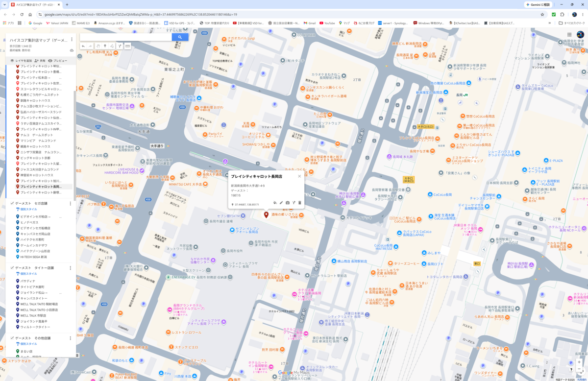Screen dimensions: 588x381
Task: Select タイトピア木屋町 list item
Action: pos(32,287)
